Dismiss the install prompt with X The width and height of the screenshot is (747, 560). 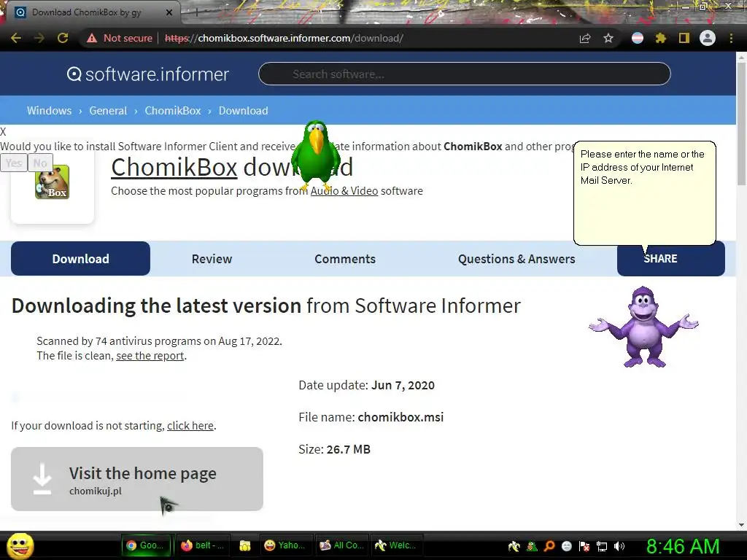click(4, 132)
